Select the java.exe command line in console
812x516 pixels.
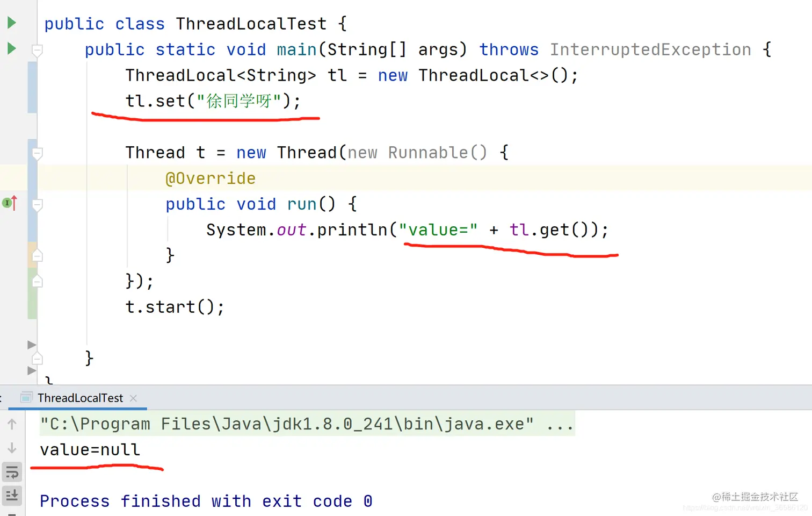[x=306, y=424]
